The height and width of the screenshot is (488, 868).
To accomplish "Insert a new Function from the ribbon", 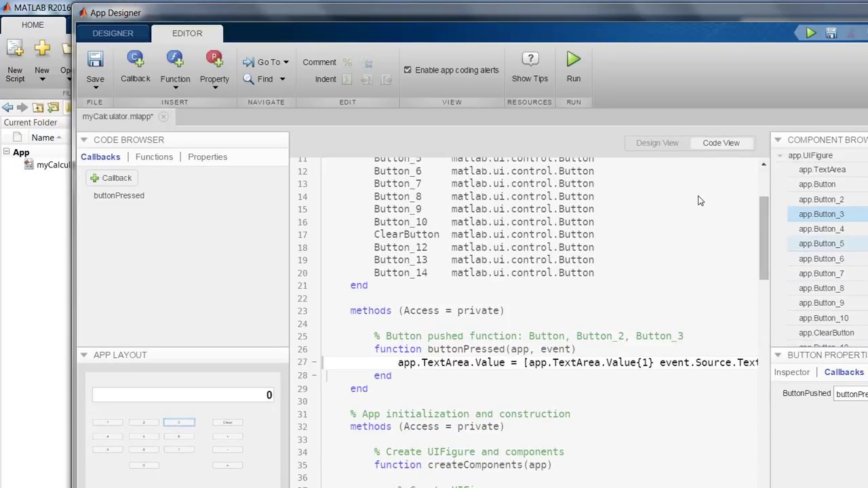I will tap(175, 67).
